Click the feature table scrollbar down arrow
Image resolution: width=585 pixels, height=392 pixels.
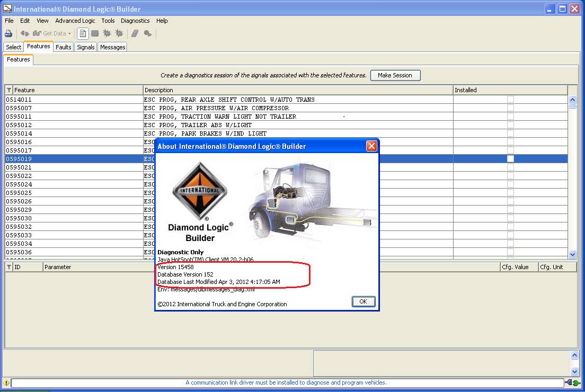tap(572, 255)
